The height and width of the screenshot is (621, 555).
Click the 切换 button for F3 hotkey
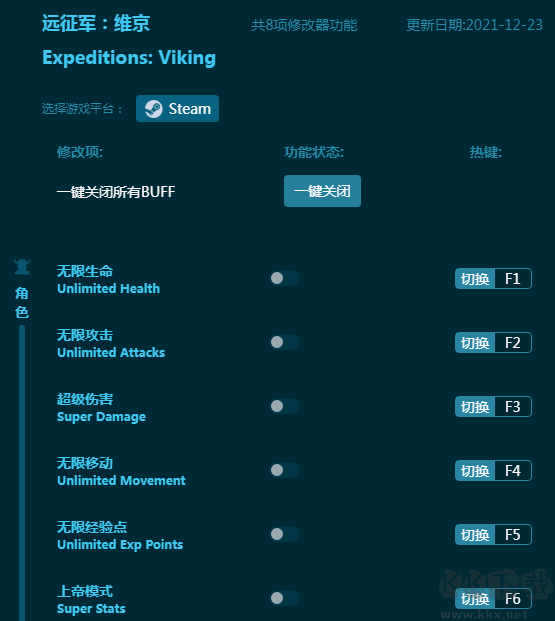(x=475, y=407)
